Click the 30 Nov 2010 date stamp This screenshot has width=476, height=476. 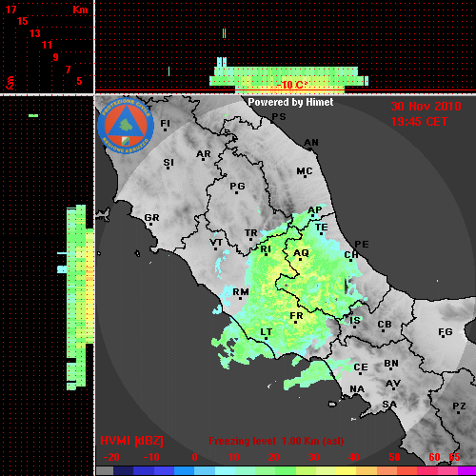[426, 107]
